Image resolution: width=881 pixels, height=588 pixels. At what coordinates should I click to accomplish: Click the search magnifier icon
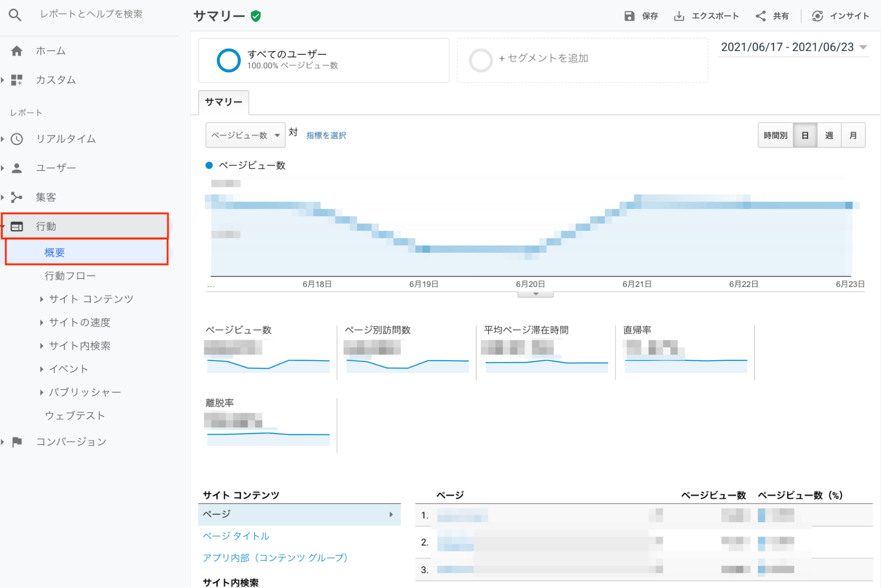pyautogui.click(x=15, y=15)
